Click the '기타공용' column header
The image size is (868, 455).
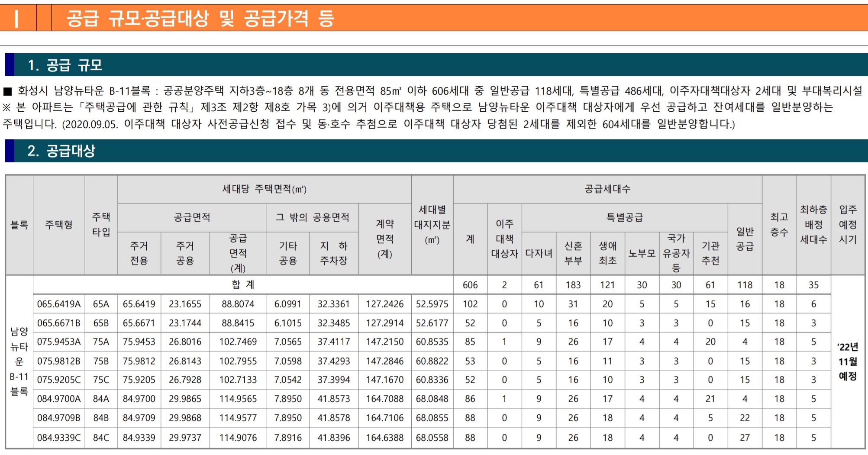coord(288,253)
